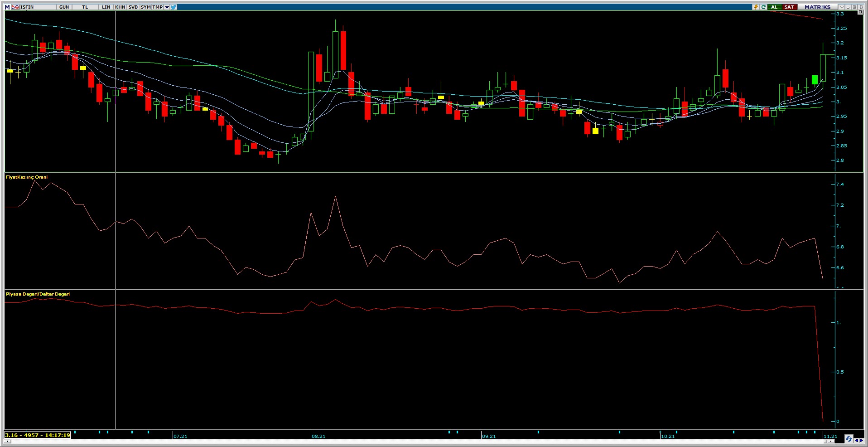Open the TMP template menu
Image resolution: width=868 pixels, height=447 pixels.
click(x=157, y=7)
